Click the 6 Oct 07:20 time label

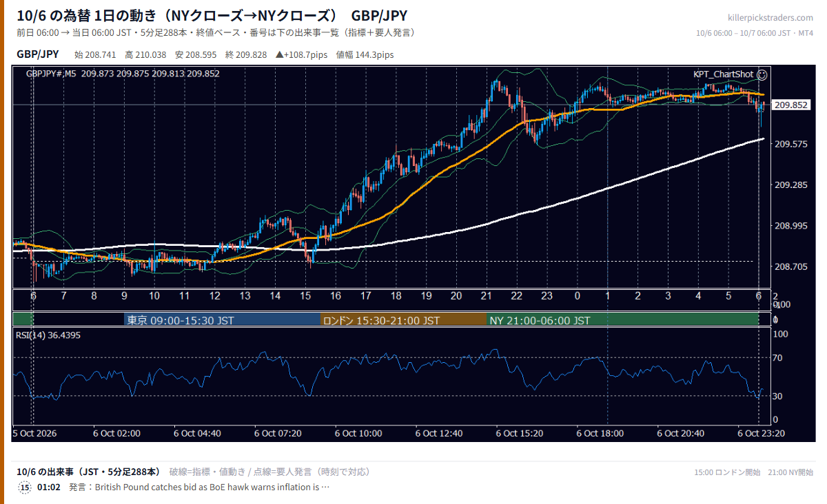click(x=278, y=434)
